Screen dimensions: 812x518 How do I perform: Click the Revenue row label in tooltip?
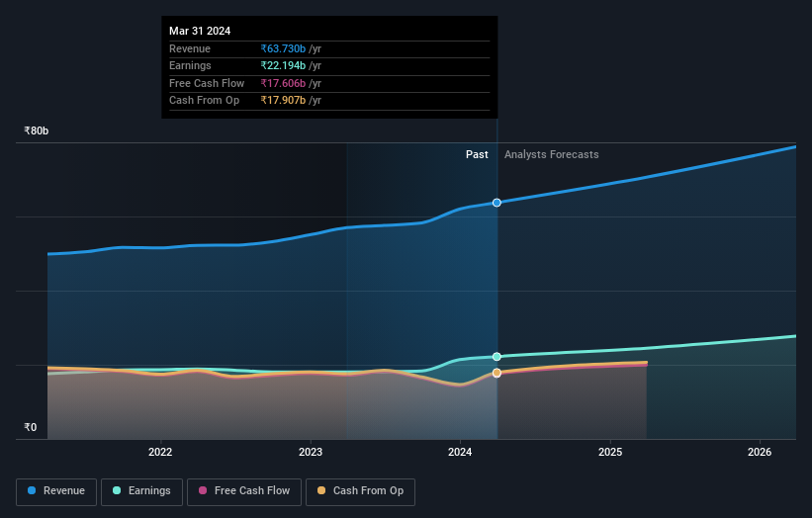point(190,48)
